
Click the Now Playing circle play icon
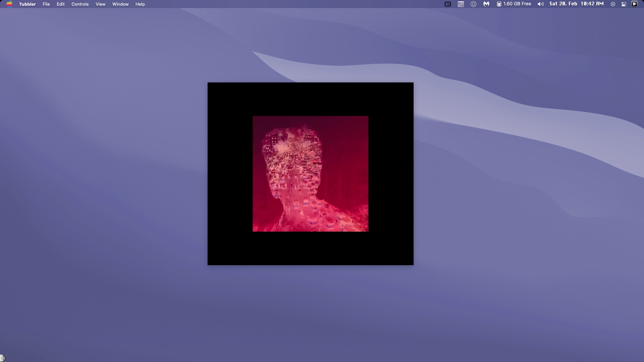[613, 4]
